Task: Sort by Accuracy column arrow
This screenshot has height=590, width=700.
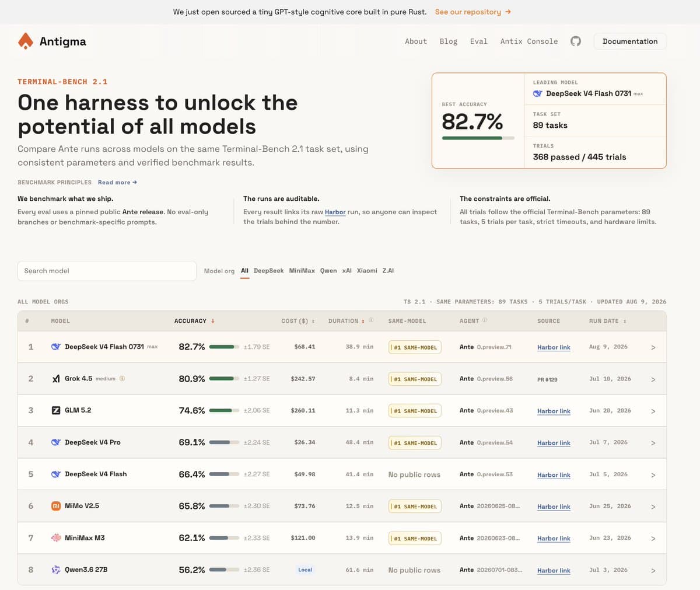Action: coord(213,321)
